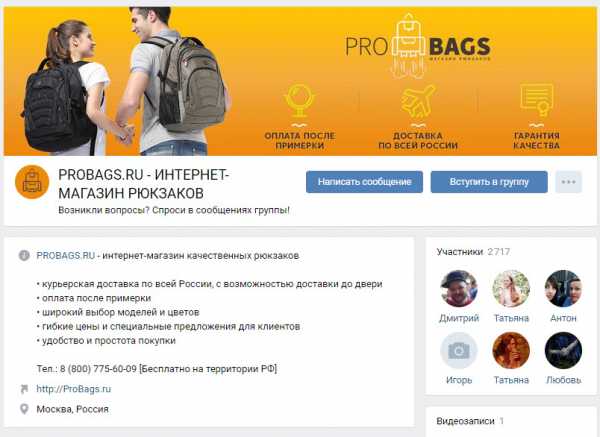Open the PROBAGS.RU link in the description
The height and width of the screenshot is (437, 600).
click(65, 256)
